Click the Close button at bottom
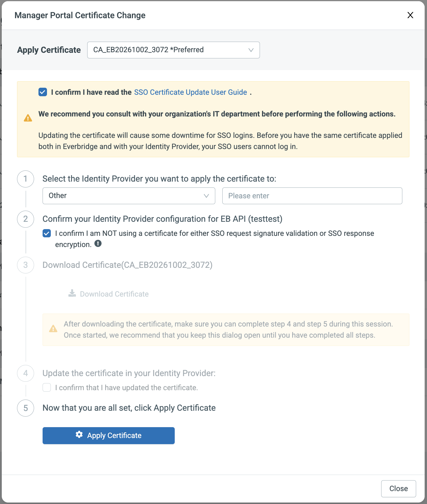Viewport: 427px width, 504px height. click(x=398, y=488)
